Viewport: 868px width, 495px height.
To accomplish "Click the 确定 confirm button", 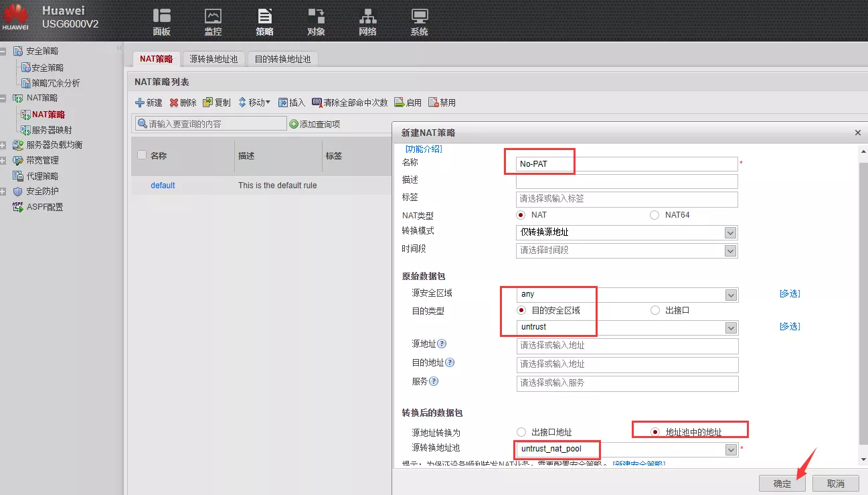I will coord(782,484).
